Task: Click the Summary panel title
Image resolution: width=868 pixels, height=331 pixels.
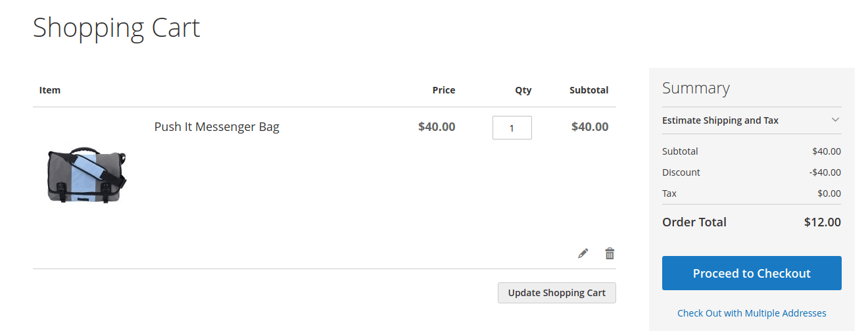Action: 696,88
